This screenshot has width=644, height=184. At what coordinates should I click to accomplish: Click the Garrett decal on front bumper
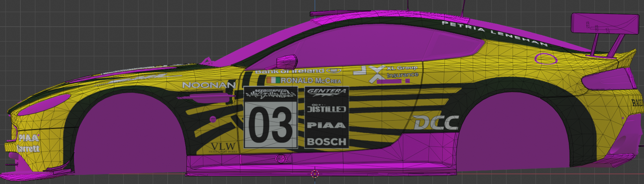coord(28,148)
